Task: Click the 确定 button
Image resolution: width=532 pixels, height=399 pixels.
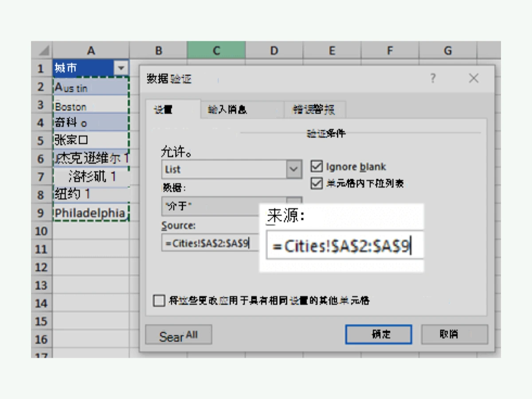Action: coord(379,334)
